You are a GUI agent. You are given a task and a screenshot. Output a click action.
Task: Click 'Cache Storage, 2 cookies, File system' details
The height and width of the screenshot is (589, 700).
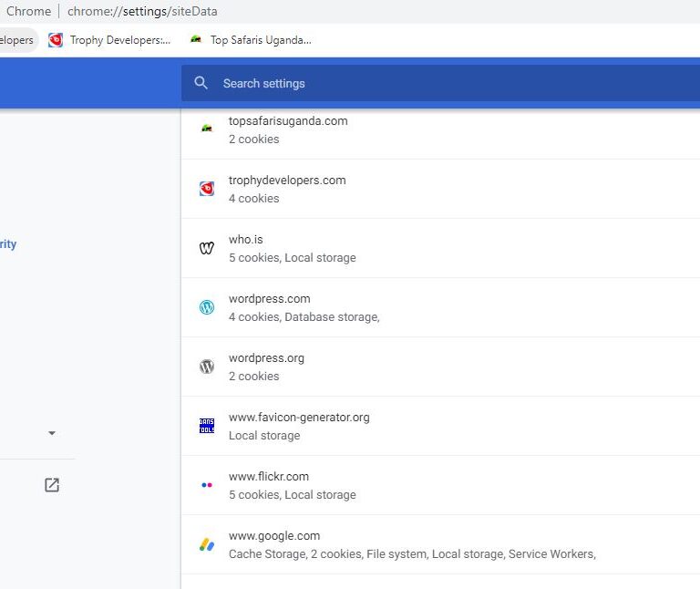point(412,554)
